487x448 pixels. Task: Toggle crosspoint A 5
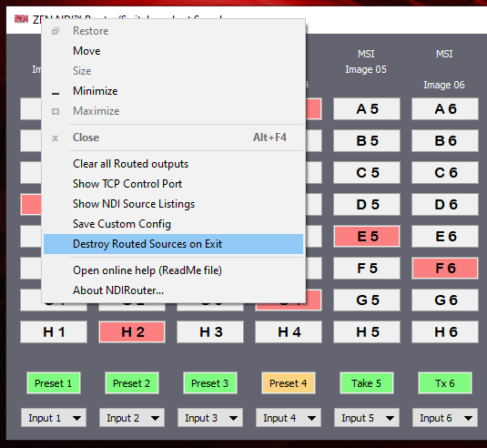tap(367, 109)
